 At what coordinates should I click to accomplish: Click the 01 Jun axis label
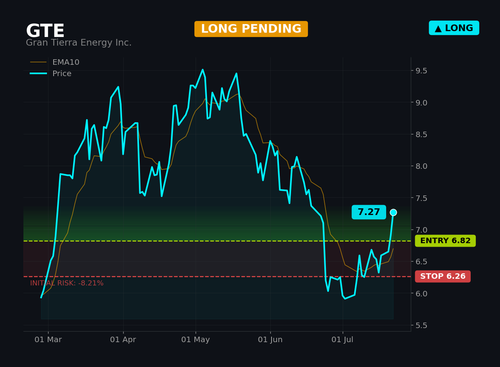(270, 340)
